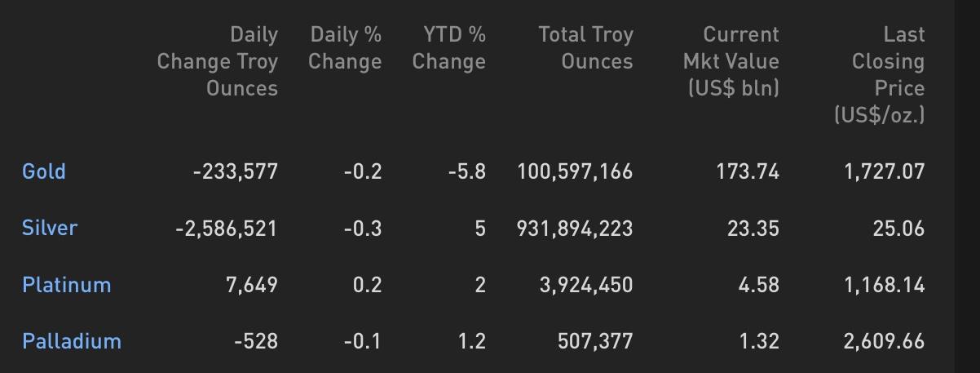This screenshot has width=980, height=373.
Task: Open the Silver link
Action: [50, 228]
